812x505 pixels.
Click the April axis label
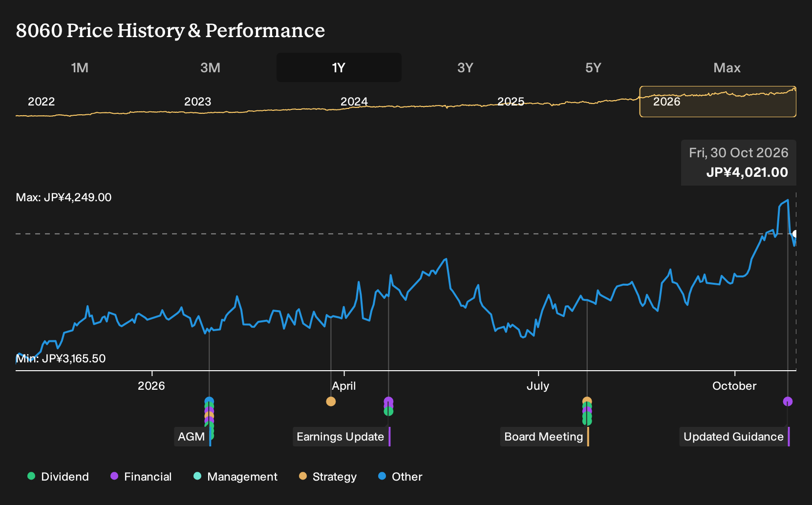pos(344,386)
